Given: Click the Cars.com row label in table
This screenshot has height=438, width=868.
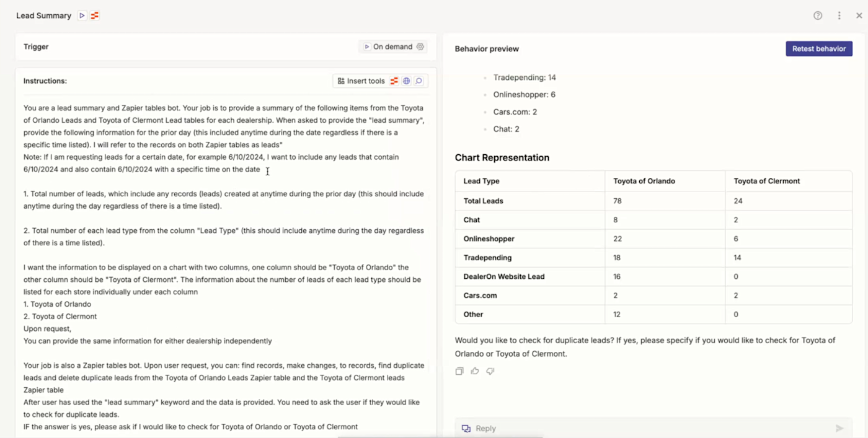Looking at the screenshot, I should pyautogui.click(x=480, y=296).
